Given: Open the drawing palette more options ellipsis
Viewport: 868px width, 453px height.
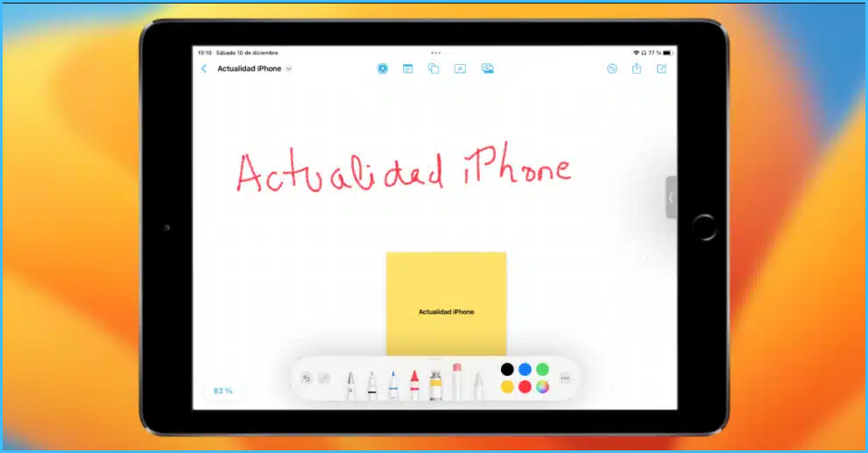Looking at the screenshot, I should (565, 379).
